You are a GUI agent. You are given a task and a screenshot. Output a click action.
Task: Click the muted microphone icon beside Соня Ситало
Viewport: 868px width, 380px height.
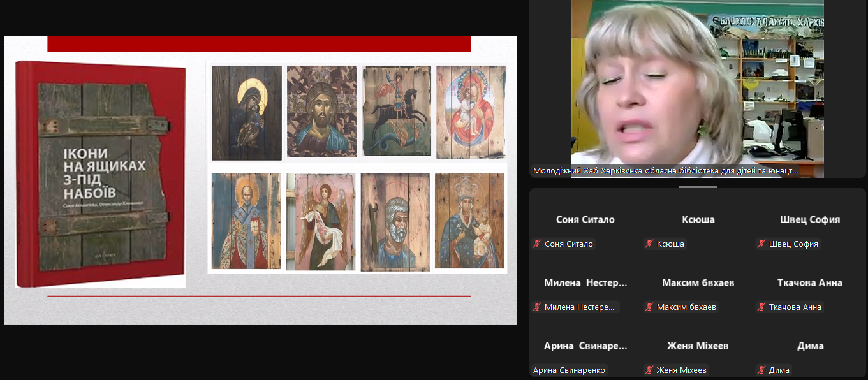click(x=537, y=244)
